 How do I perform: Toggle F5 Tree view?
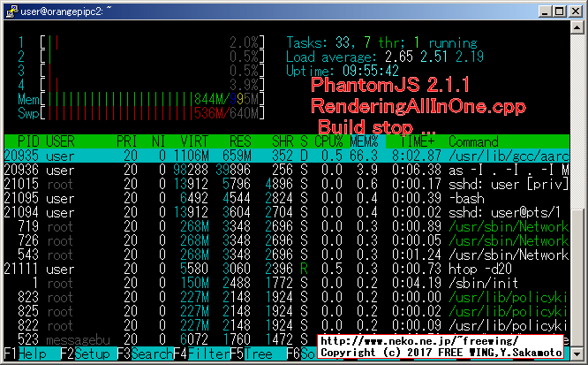point(259,354)
